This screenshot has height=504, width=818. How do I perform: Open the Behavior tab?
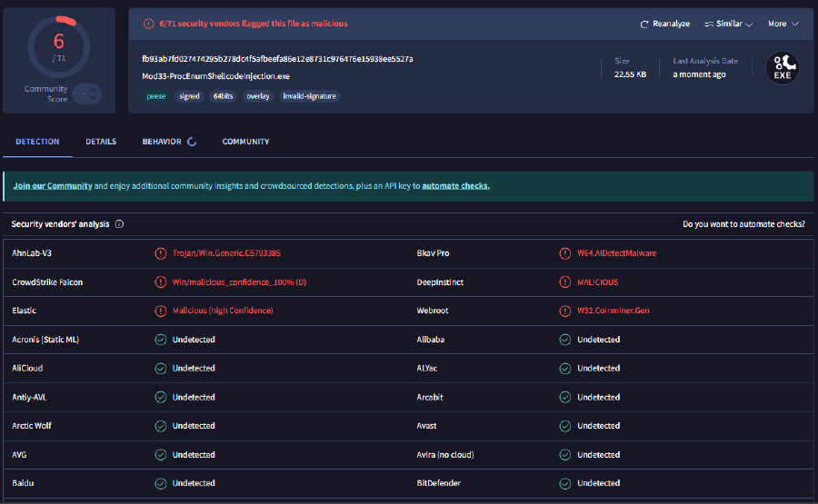point(162,142)
